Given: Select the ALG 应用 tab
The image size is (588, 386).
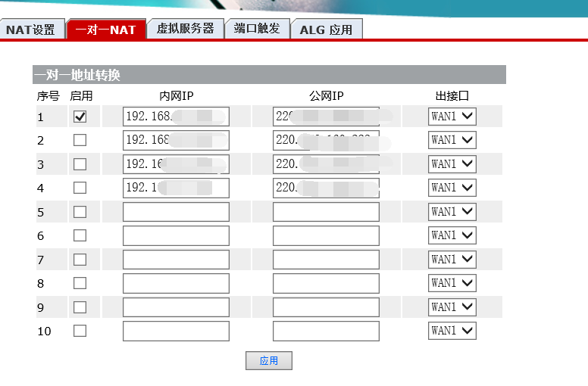Looking at the screenshot, I should (x=326, y=30).
